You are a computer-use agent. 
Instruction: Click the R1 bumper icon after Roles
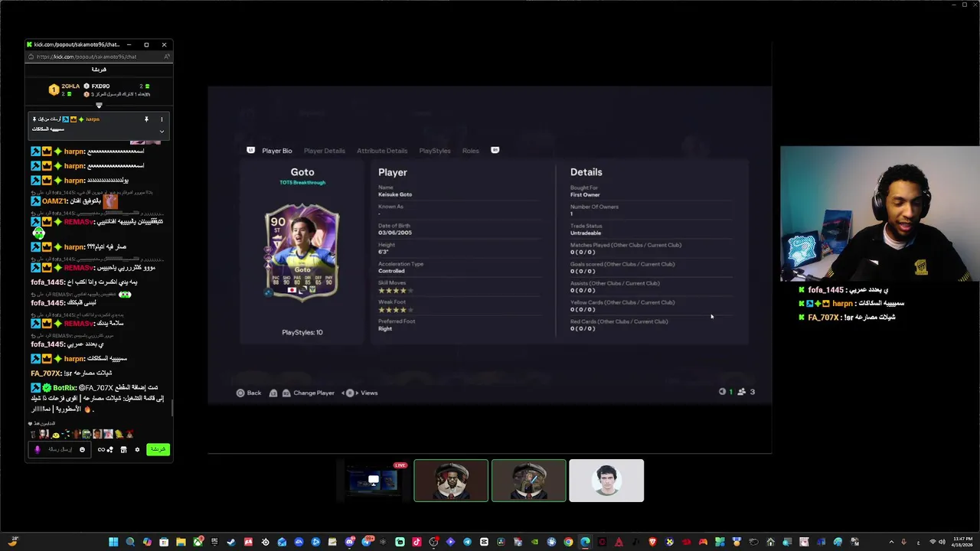click(495, 150)
